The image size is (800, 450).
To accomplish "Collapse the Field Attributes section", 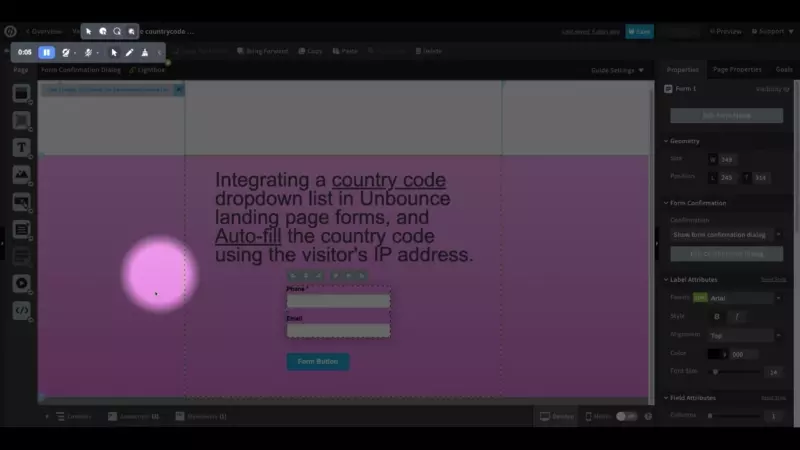I will pyautogui.click(x=690, y=398).
